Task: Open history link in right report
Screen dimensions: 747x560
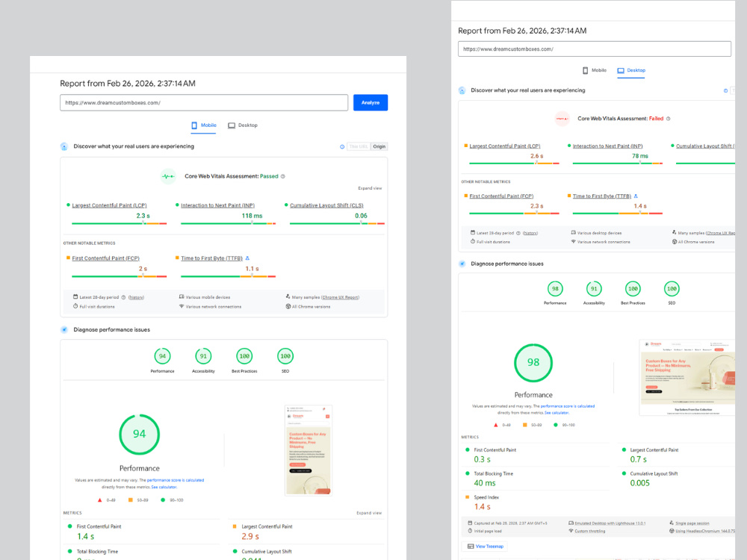Action: tap(530, 233)
